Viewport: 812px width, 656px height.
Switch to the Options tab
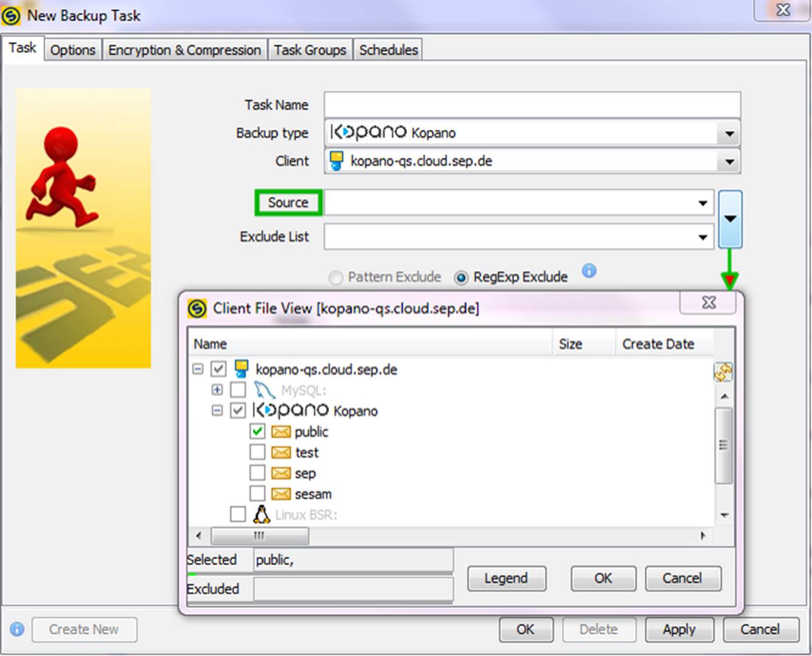coord(72,50)
